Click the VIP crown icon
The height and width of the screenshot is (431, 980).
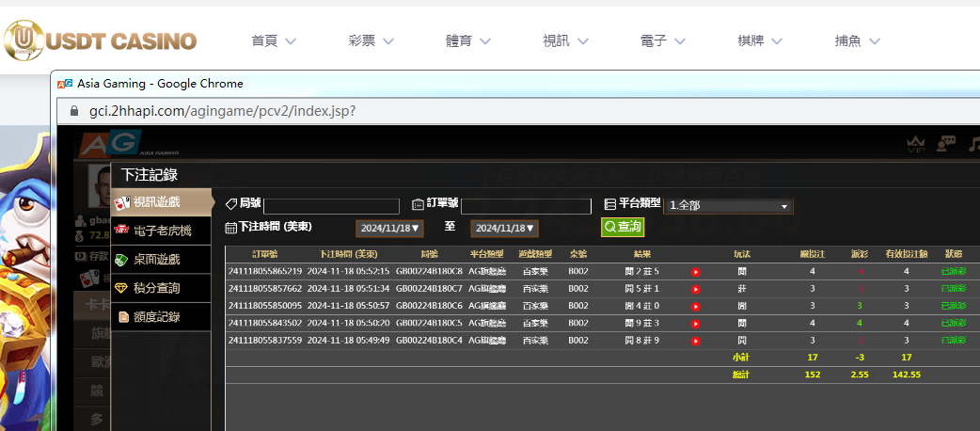pos(915,144)
